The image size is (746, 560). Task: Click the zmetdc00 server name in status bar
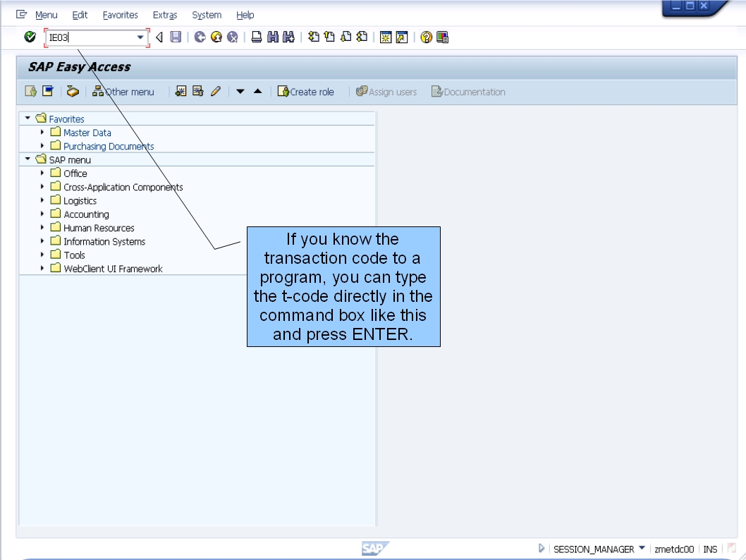(x=674, y=549)
